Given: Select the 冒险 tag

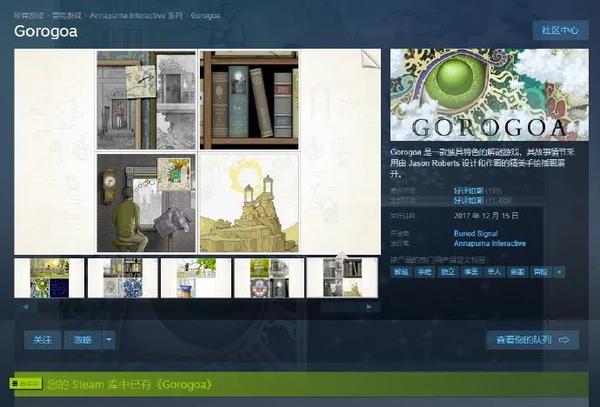Looking at the screenshot, I should coord(540,272).
